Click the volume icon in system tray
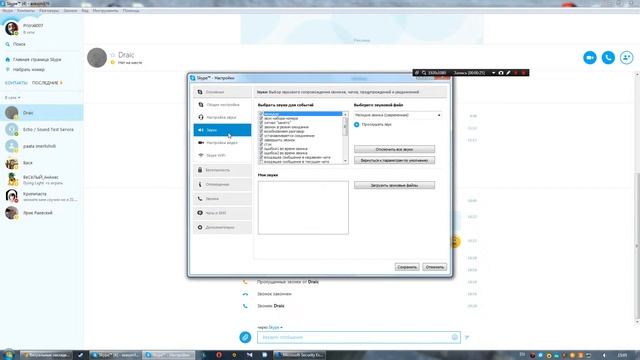 pos(604,356)
